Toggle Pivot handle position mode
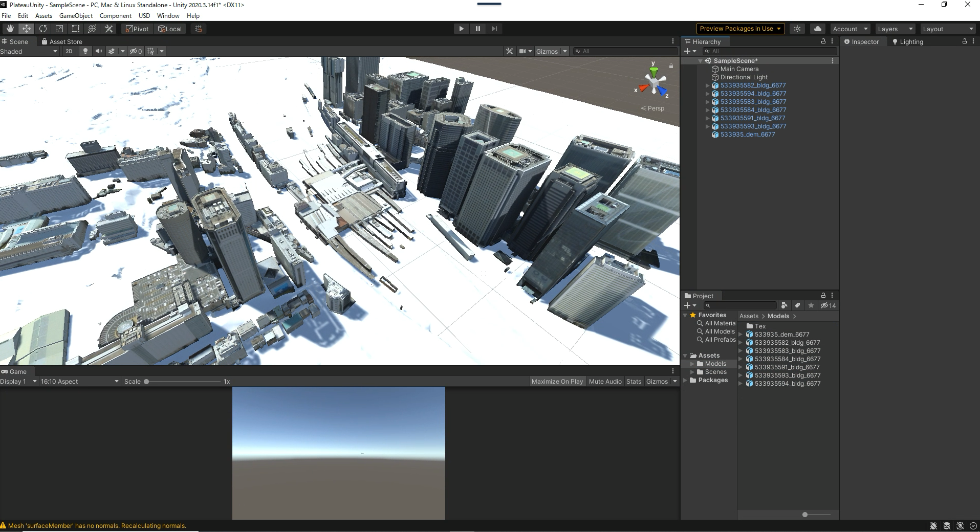Screen dimensions: 980x532 (x=137, y=29)
